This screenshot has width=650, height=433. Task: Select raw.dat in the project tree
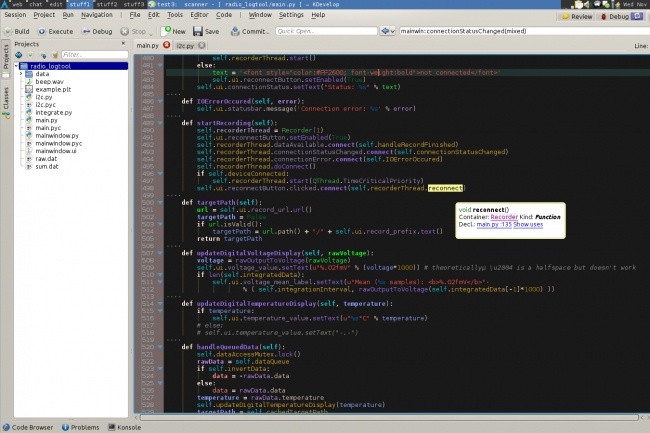pyautogui.click(x=46, y=159)
